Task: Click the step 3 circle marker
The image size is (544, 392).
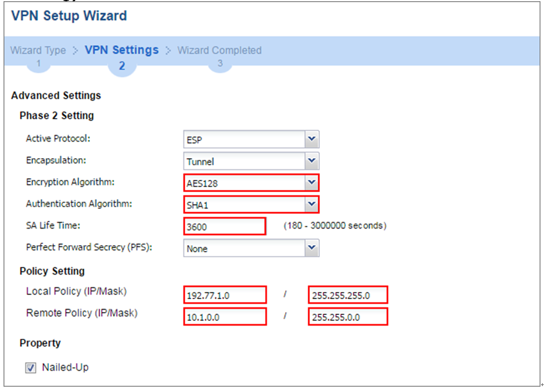Action: tap(220, 63)
